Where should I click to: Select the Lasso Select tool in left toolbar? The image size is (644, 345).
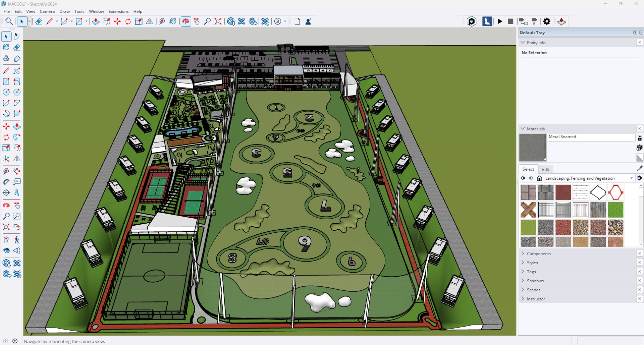17,36
